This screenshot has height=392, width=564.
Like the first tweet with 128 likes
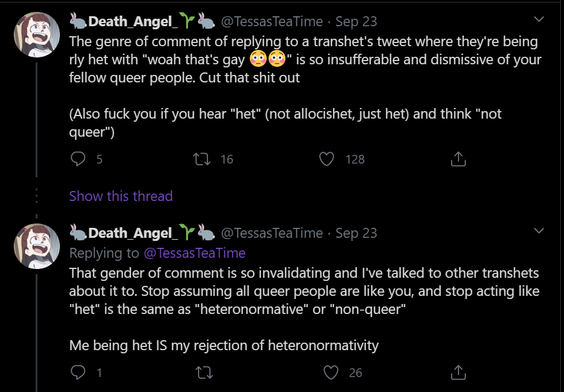(327, 159)
